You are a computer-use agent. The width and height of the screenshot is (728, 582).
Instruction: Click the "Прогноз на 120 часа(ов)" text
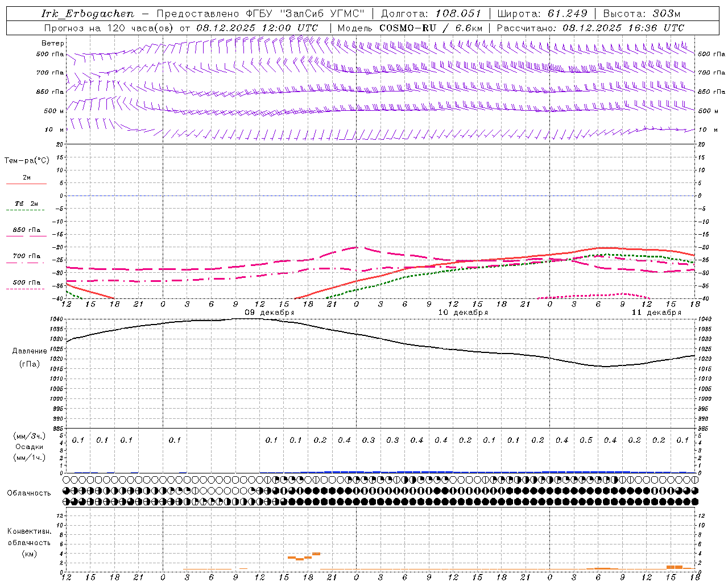tap(109, 28)
